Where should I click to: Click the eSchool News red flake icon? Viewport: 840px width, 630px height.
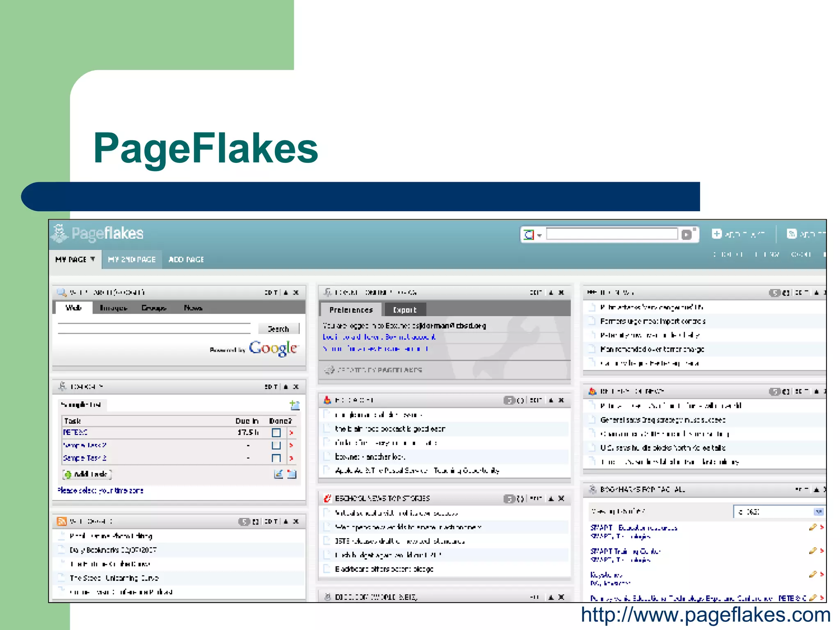[x=327, y=498]
